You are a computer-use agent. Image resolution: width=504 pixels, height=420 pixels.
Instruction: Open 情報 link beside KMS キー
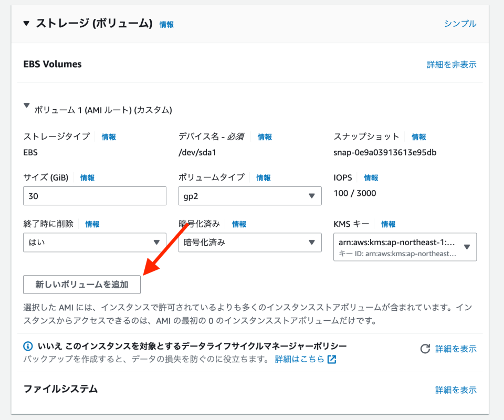(388, 224)
